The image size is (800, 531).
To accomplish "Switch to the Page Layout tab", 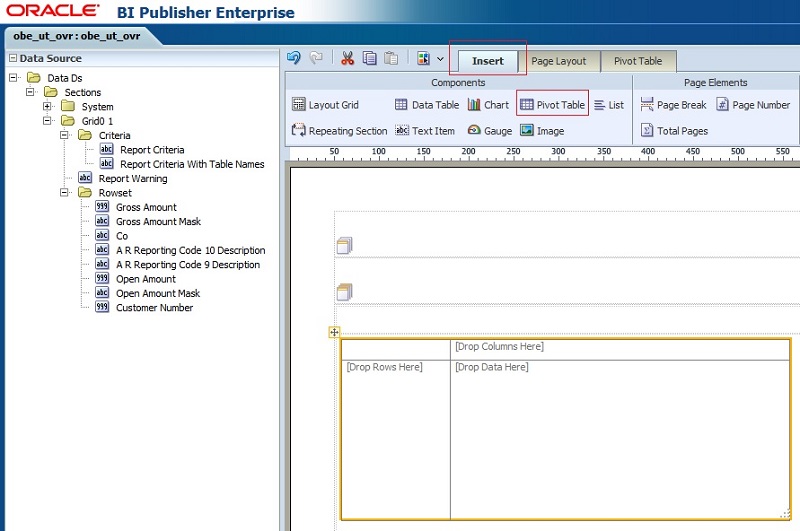I will coord(559,61).
